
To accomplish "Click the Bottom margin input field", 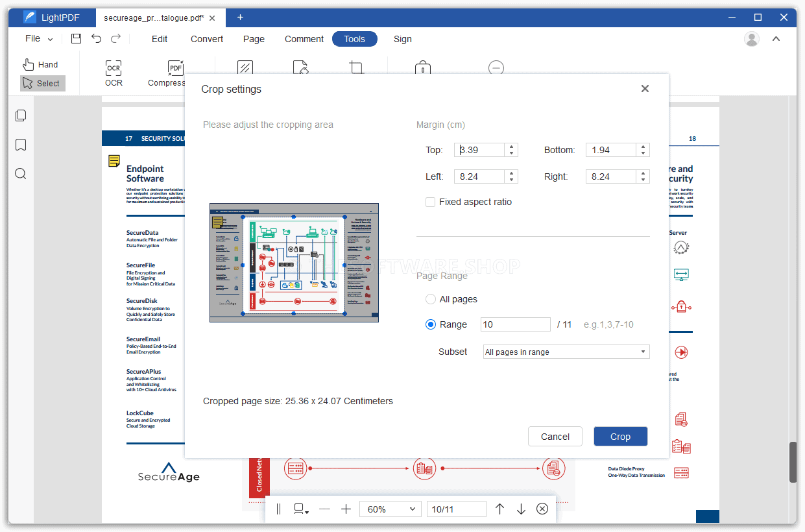I will (x=611, y=150).
